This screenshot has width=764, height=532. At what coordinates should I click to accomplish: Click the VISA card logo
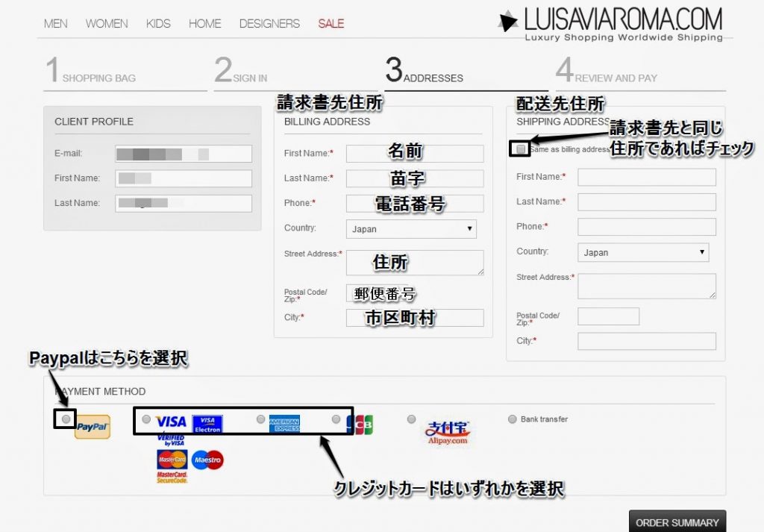pos(171,422)
